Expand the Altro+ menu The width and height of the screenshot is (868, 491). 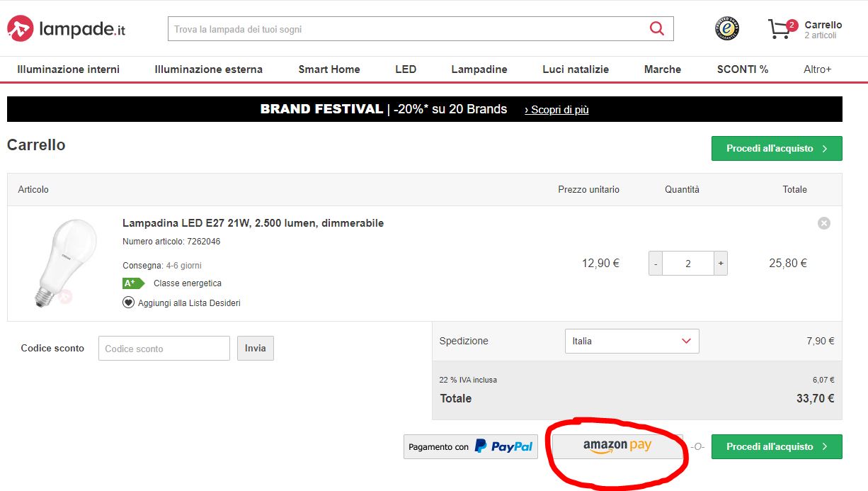tap(818, 69)
